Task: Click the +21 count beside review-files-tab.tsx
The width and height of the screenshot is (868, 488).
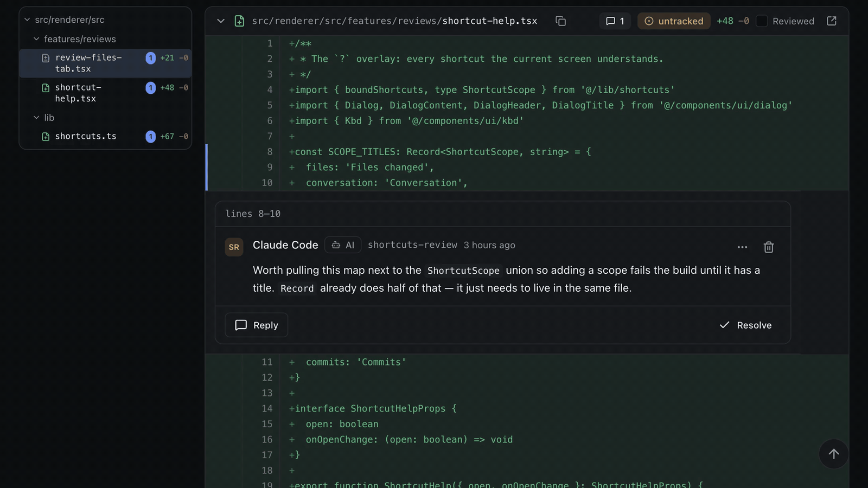Action: (x=167, y=58)
